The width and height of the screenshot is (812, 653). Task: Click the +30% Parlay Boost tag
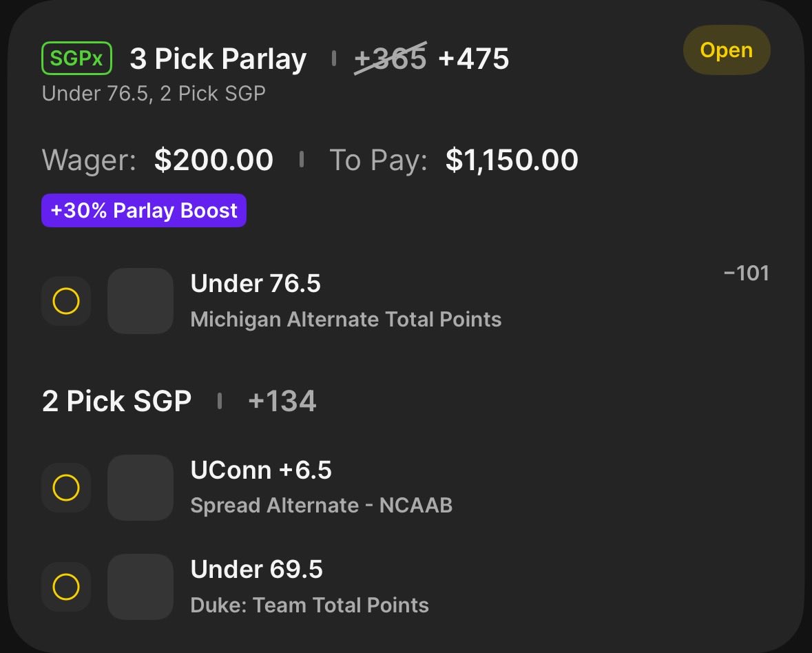click(144, 210)
